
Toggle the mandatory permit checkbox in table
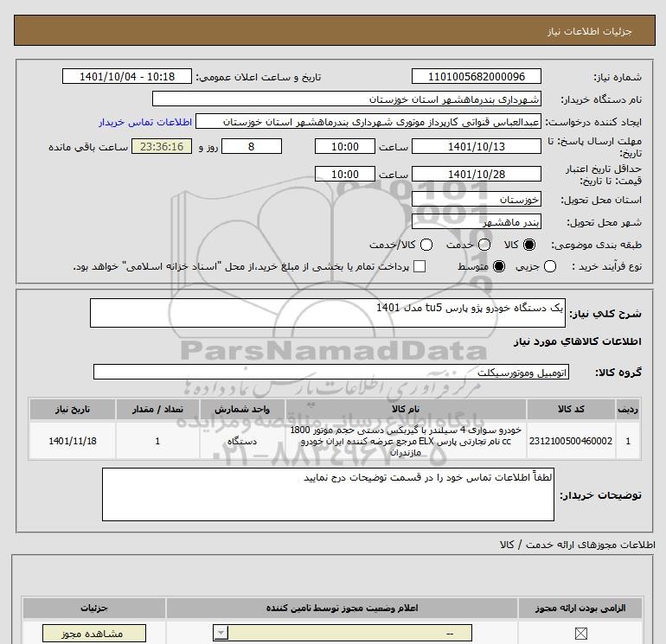click(x=580, y=634)
